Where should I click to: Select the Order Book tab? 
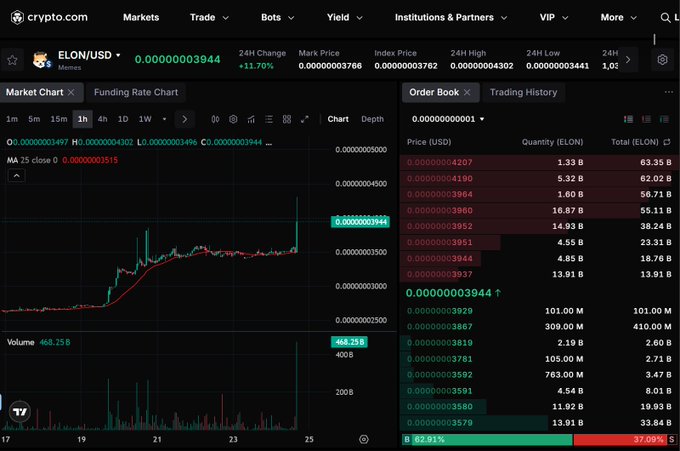tap(434, 92)
